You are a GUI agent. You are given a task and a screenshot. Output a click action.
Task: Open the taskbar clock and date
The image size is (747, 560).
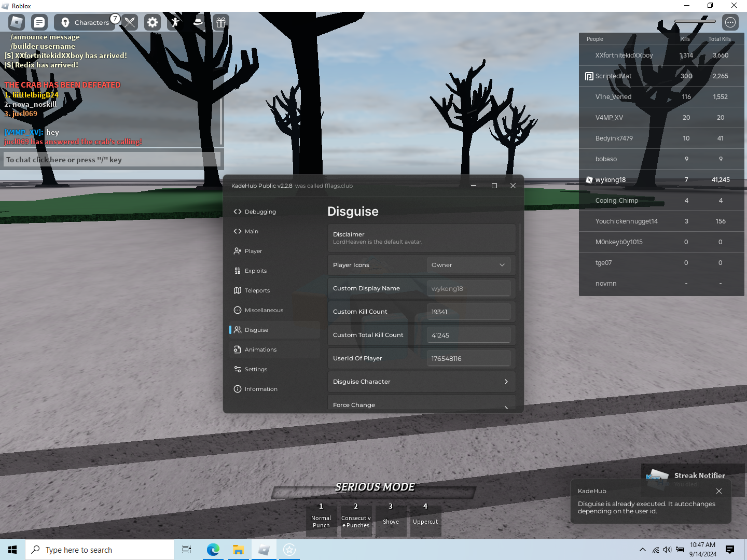tap(703, 550)
